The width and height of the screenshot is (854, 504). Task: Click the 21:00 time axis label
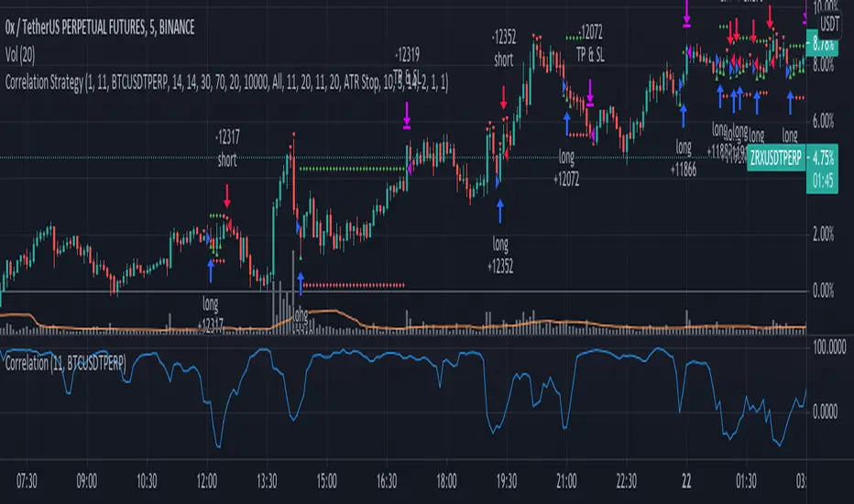point(566,482)
